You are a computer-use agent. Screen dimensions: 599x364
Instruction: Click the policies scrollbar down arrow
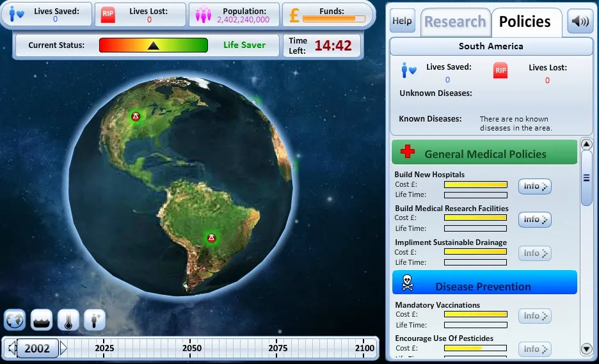click(x=586, y=349)
